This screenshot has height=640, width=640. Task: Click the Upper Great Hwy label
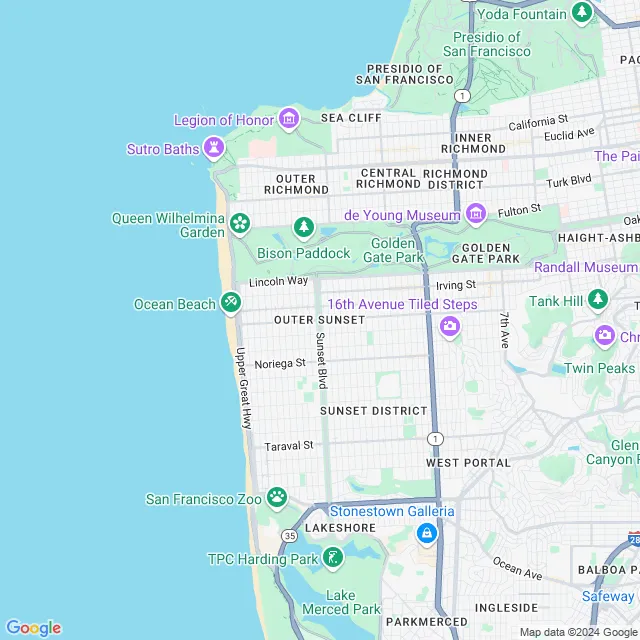pyautogui.click(x=244, y=388)
